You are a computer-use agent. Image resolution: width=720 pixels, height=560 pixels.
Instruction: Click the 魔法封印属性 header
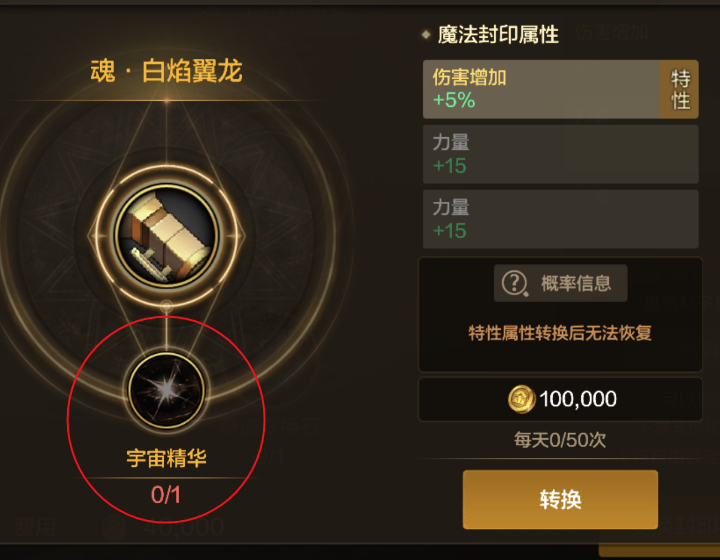(498, 34)
